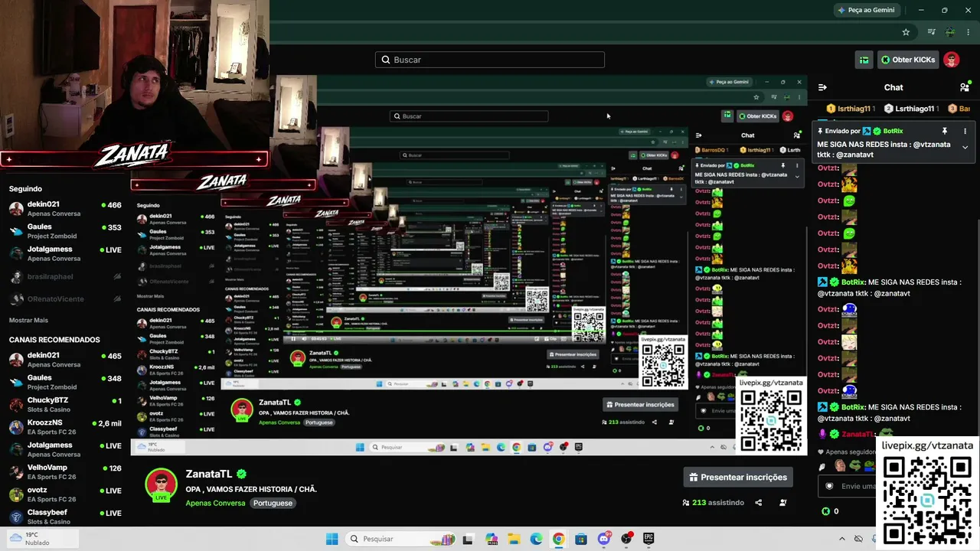Open the Chrome profile avatar in the toolbar
Image resolution: width=980 pixels, height=551 pixels.
coord(950,32)
